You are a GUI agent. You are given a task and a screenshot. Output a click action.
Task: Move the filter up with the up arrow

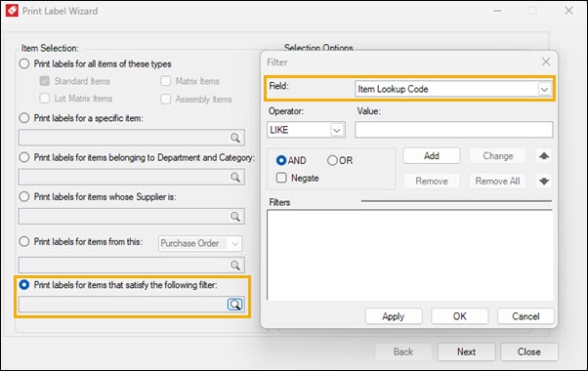click(x=544, y=156)
